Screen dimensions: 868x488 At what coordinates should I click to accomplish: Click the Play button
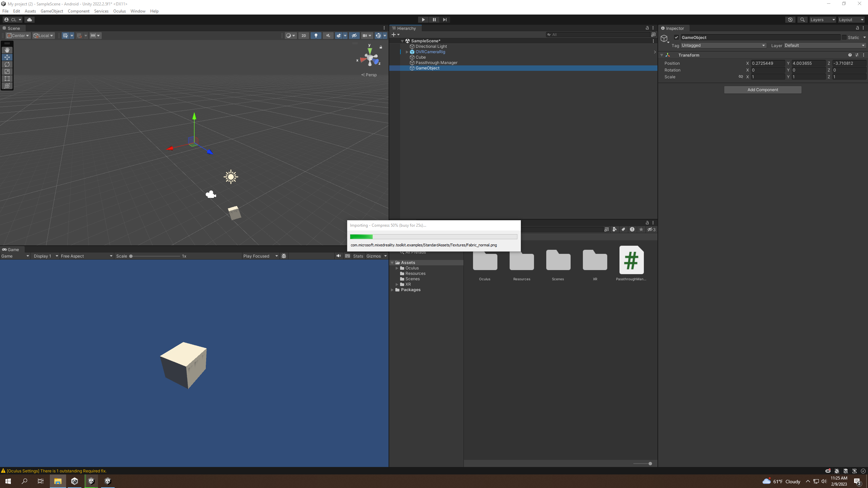click(x=423, y=20)
